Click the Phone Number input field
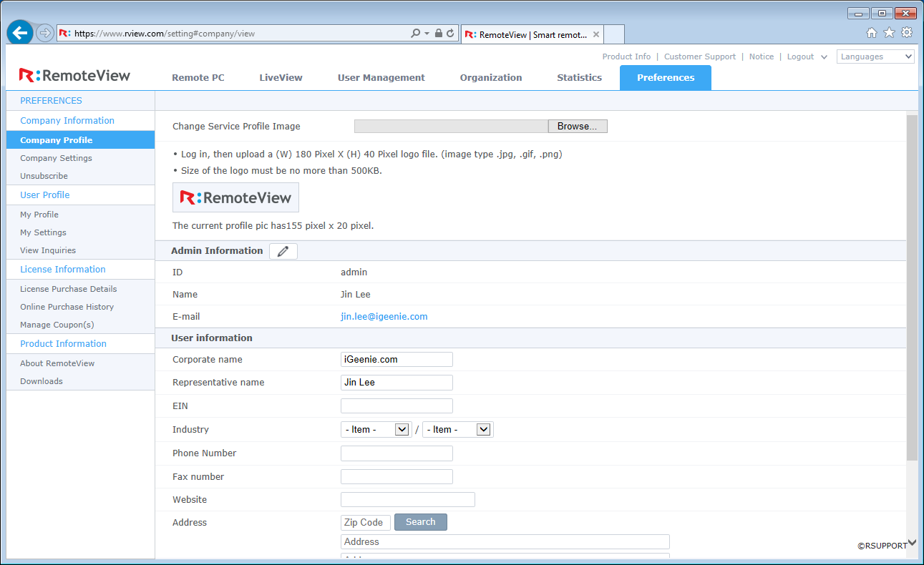The image size is (924, 565). [397, 453]
